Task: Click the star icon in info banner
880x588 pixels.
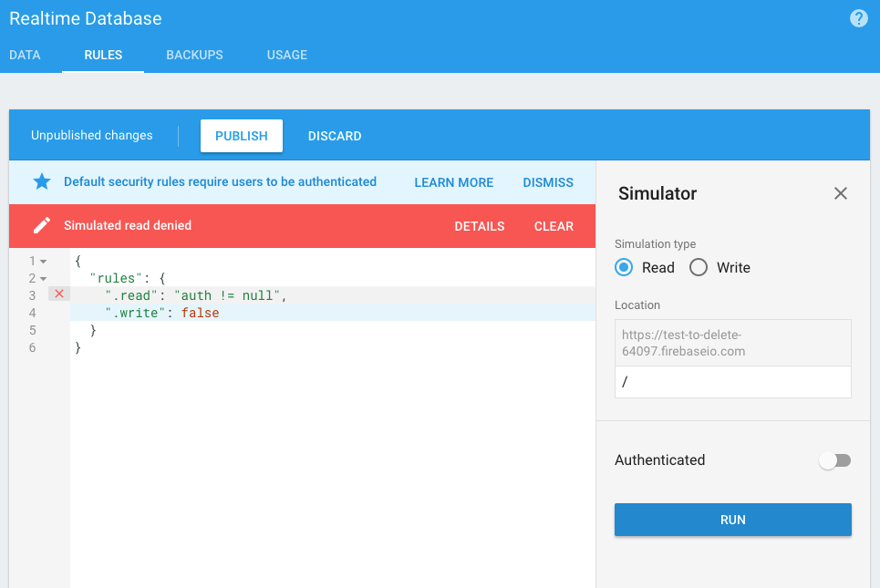Action: click(x=42, y=181)
